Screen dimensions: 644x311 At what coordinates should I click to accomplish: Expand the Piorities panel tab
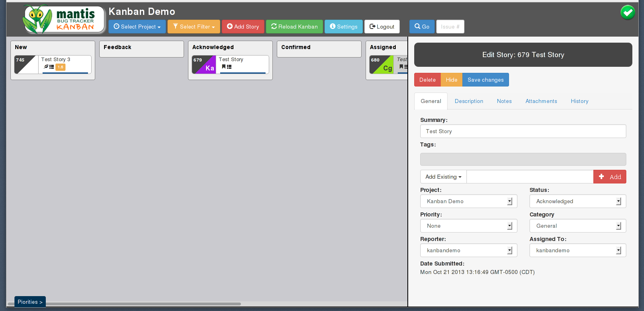[30, 302]
